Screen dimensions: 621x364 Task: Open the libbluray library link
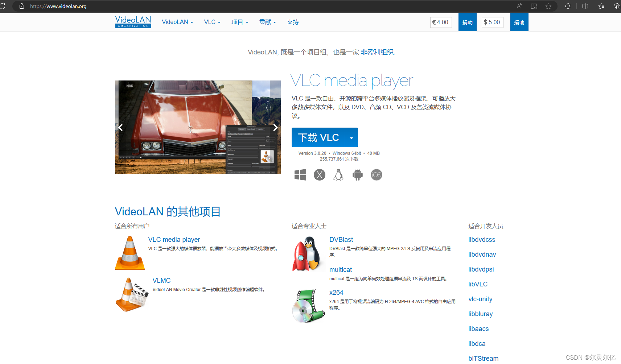[x=481, y=314]
